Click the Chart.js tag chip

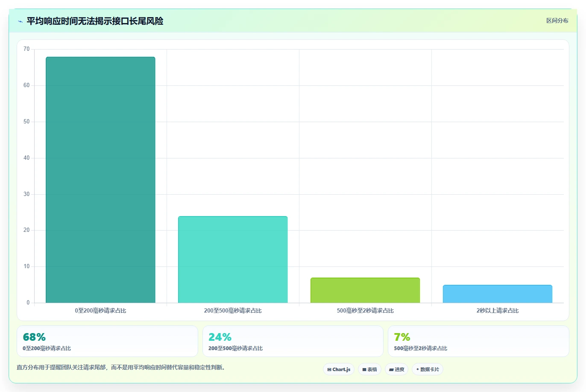click(x=339, y=369)
